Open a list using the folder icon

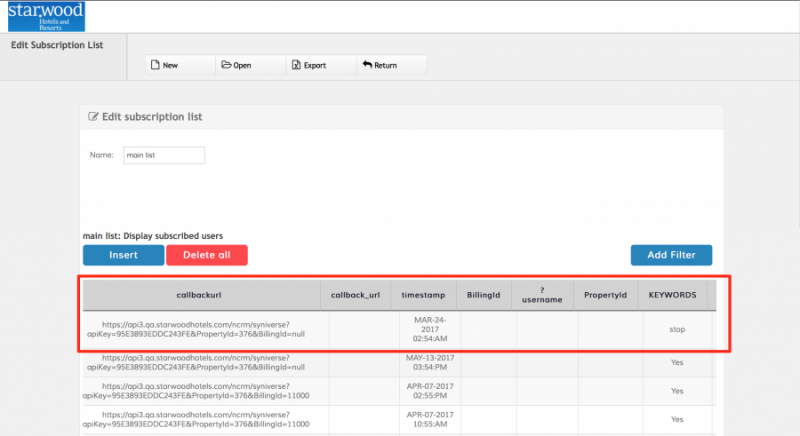click(226, 65)
